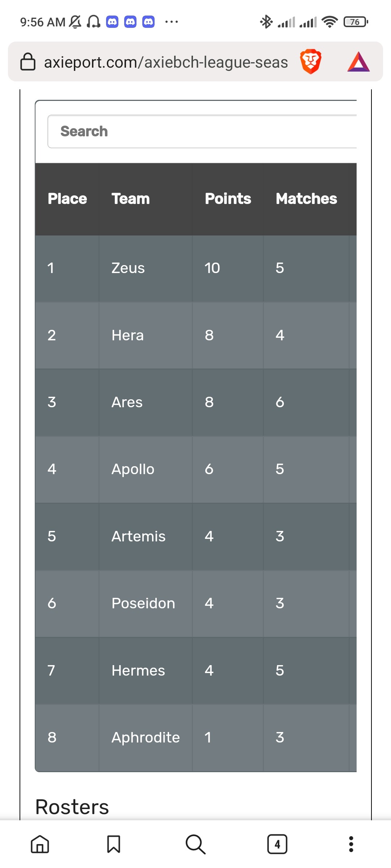391x868 pixels.
Task: Tap the first Discord notification icon
Action: (112, 22)
